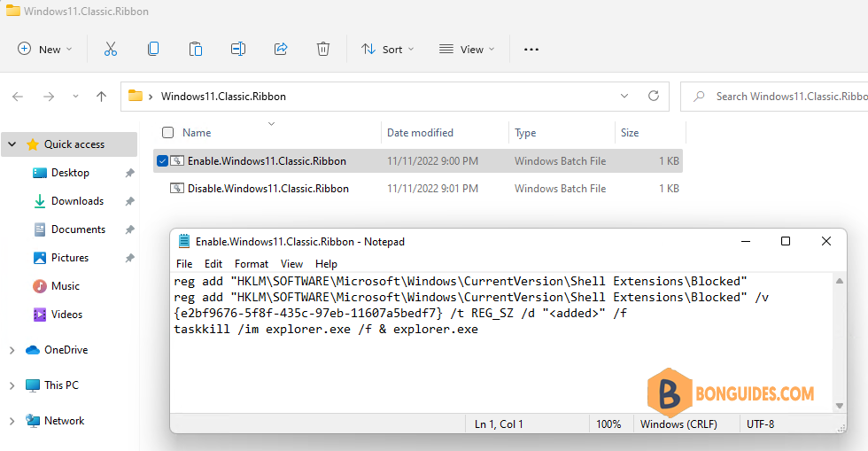
Task: Click the Enable.Windows11.Classic.Ribbon batch file icon
Action: [177, 160]
